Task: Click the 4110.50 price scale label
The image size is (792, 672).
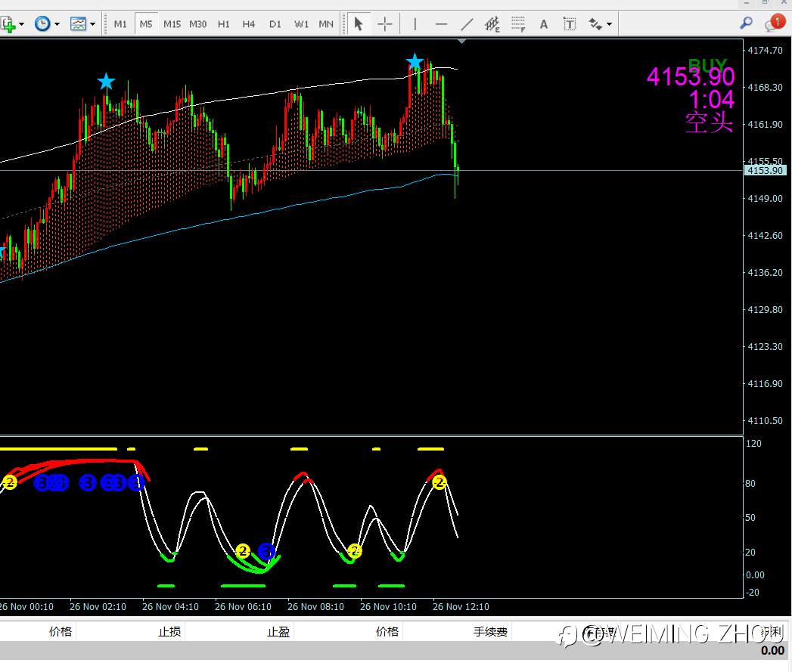Action: pyautogui.click(x=766, y=420)
